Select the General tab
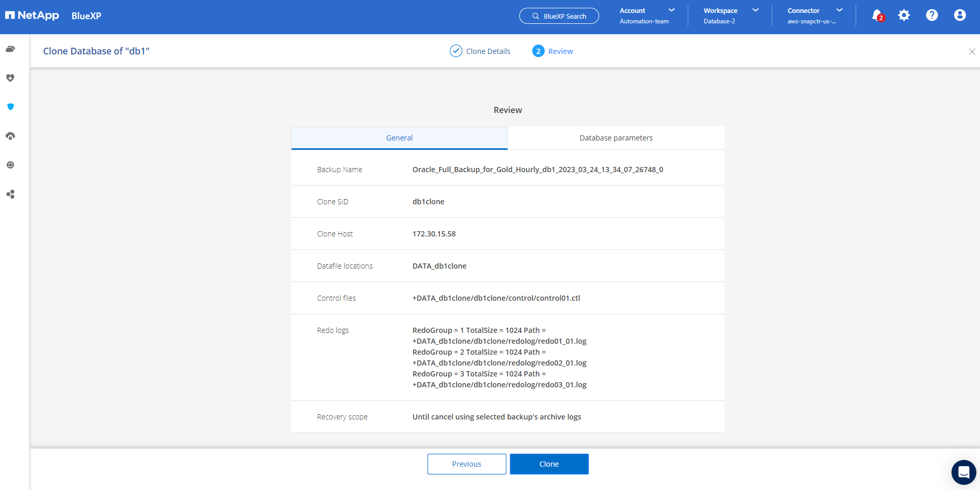 click(x=399, y=138)
